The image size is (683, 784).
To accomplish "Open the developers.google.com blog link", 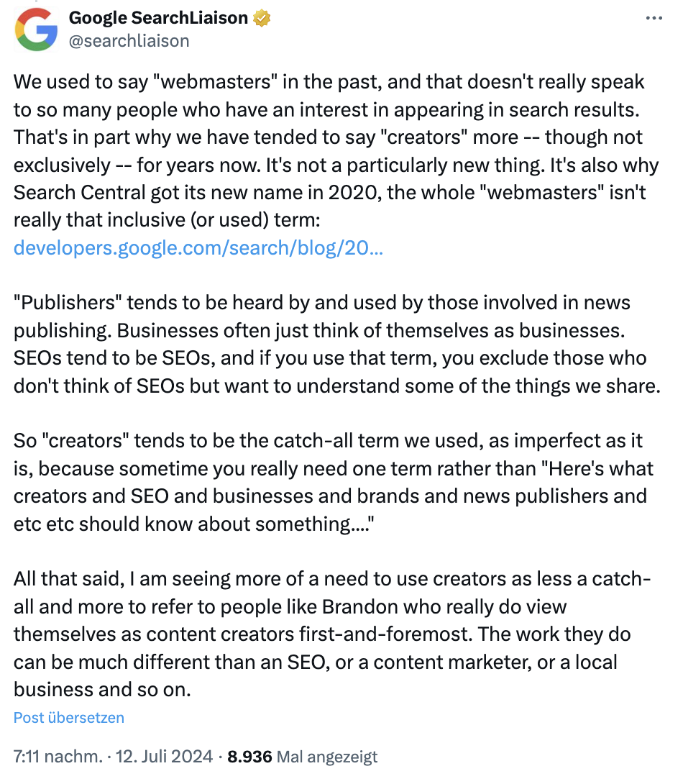I will click(198, 247).
